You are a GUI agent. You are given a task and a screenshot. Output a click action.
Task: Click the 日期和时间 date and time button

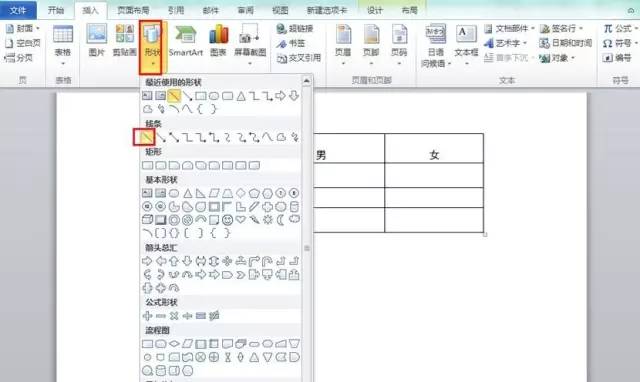pyautogui.click(x=566, y=43)
